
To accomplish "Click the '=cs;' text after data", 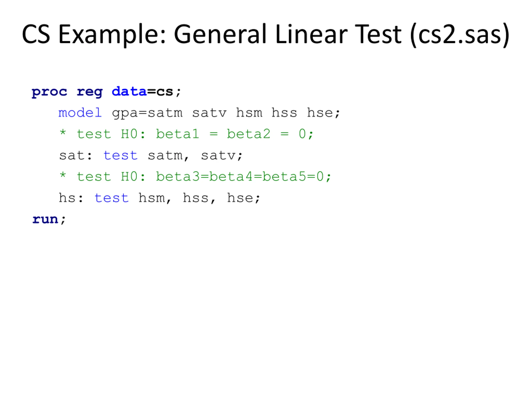I will coord(164,92).
